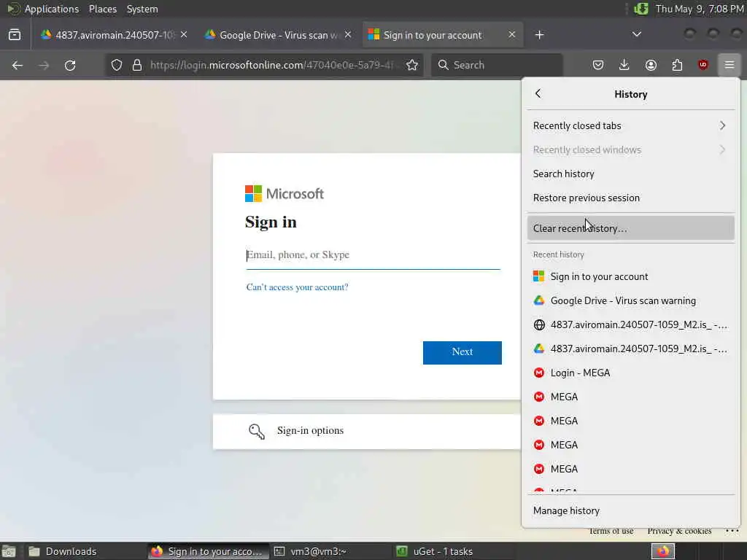Switch to uGet - 1 tasks window
Image resolution: width=747 pixels, height=560 pixels.
(x=453, y=551)
